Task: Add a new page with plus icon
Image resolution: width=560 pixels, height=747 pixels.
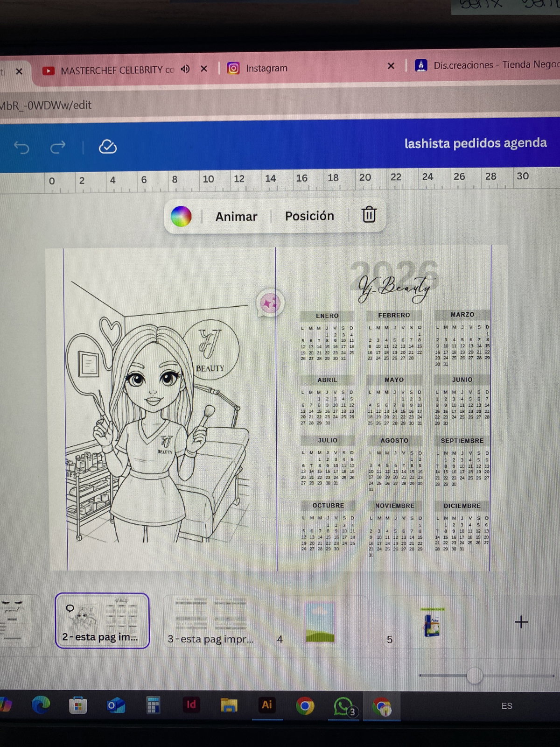Action: (x=521, y=622)
